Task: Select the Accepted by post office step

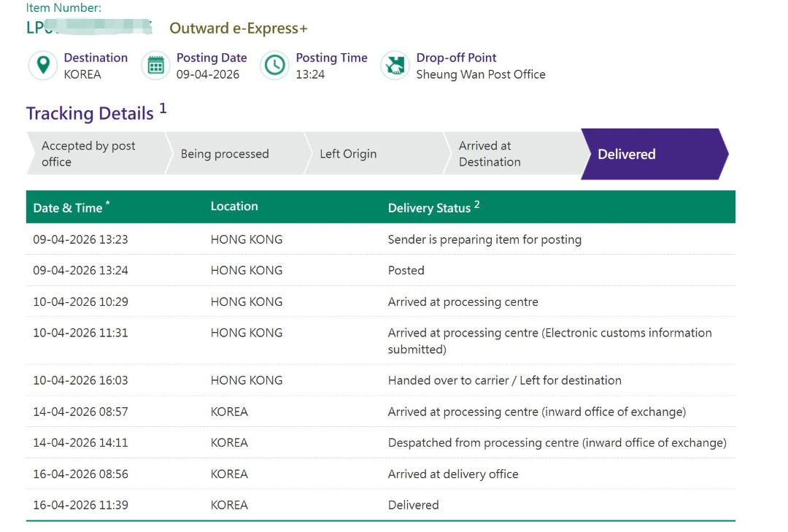Action: 91,154
